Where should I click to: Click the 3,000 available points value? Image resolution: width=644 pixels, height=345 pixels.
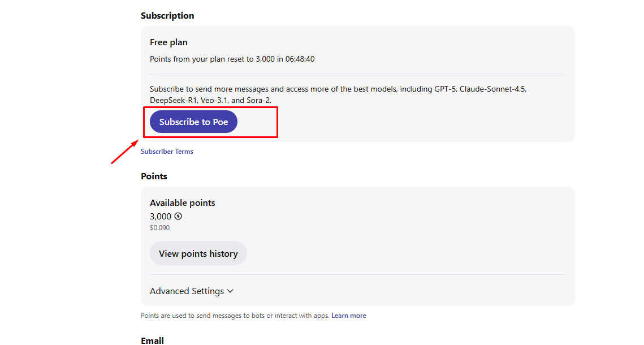161,216
